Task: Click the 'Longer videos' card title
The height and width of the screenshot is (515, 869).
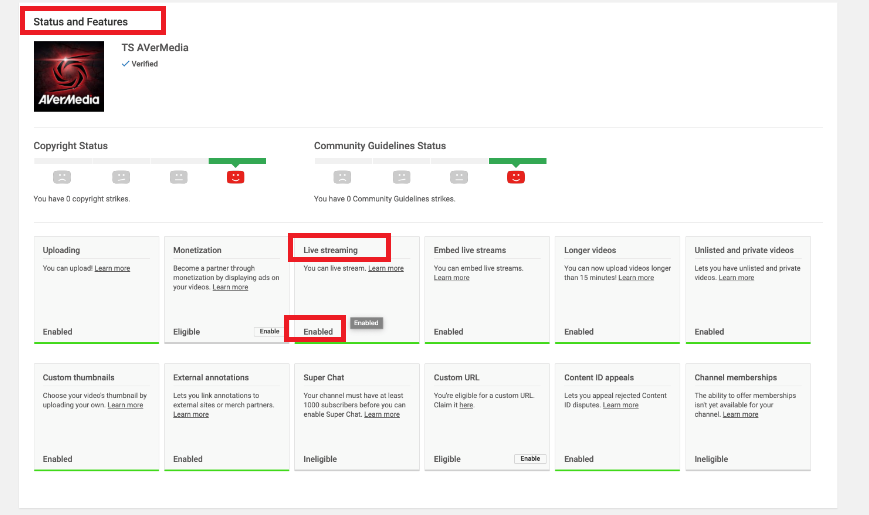Action: (x=590, y=250)
